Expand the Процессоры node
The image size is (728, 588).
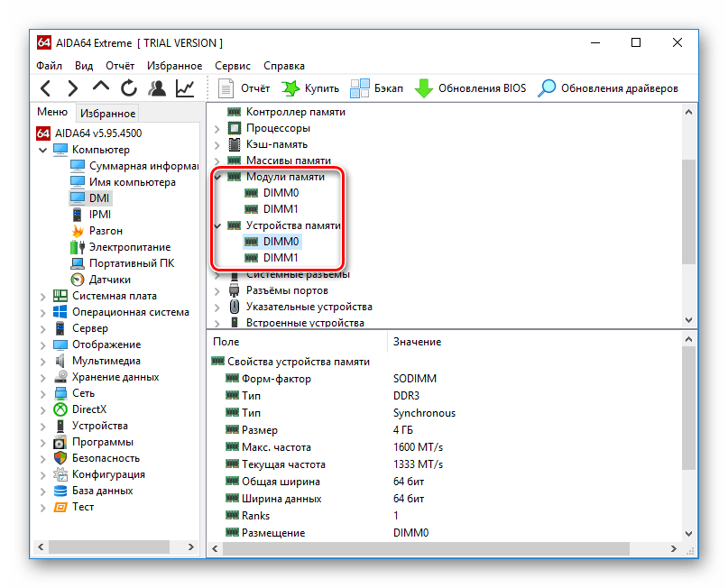[217, 128]
